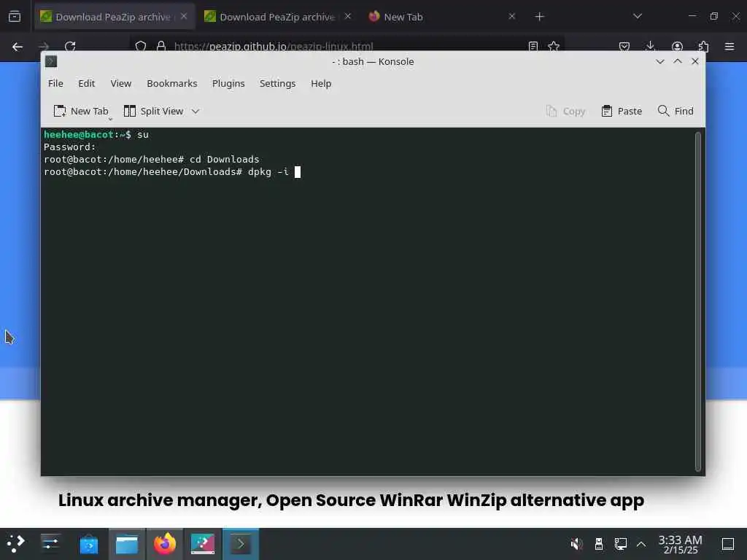Click the shield tracking protection icon
Viewport: 747px width, 560px height.
[x=141, y=46]
